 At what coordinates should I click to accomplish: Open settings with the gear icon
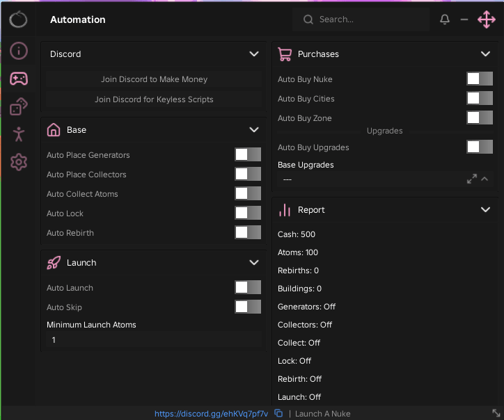tap(19, 162)
